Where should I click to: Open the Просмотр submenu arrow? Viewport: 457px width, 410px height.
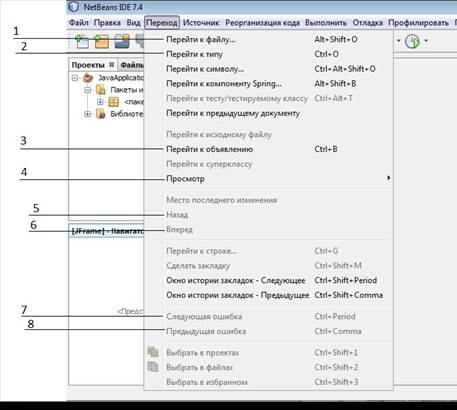[x=388, y=178]
